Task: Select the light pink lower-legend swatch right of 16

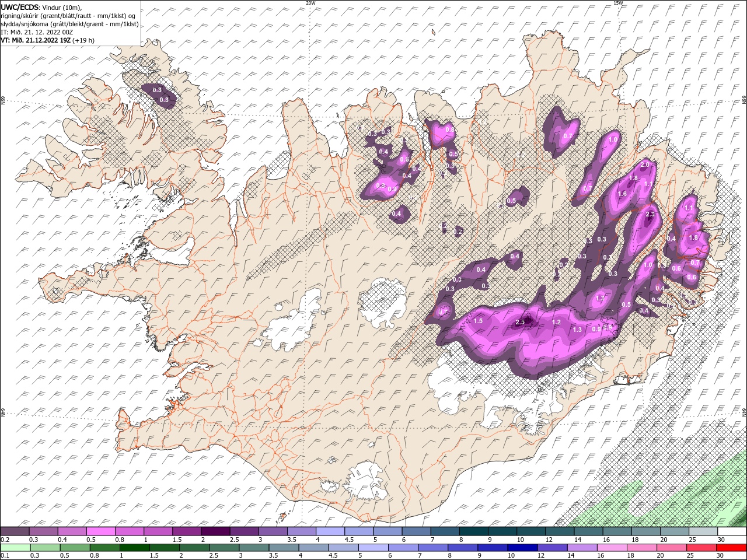Action: tap(611, 548)
